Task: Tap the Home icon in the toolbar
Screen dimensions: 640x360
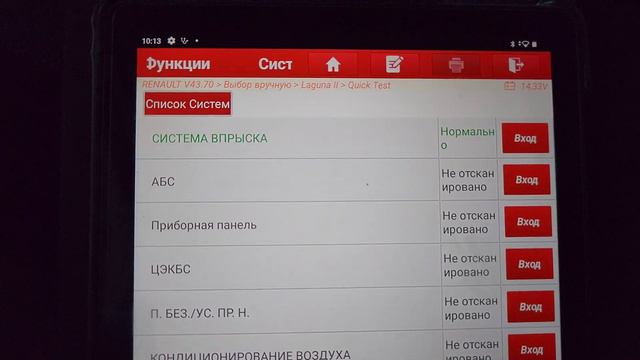Action: (333, 64)
